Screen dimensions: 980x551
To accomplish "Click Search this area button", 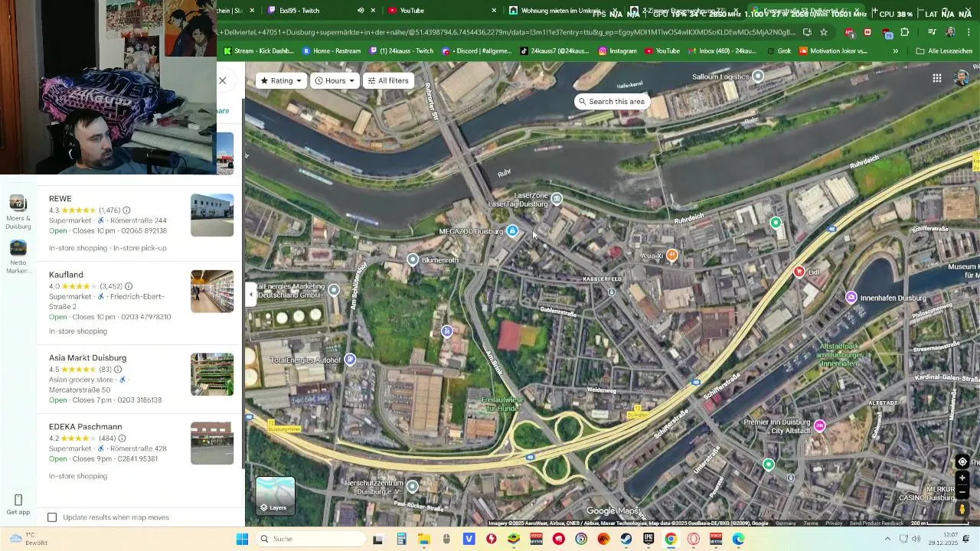I will click(611, 102).
